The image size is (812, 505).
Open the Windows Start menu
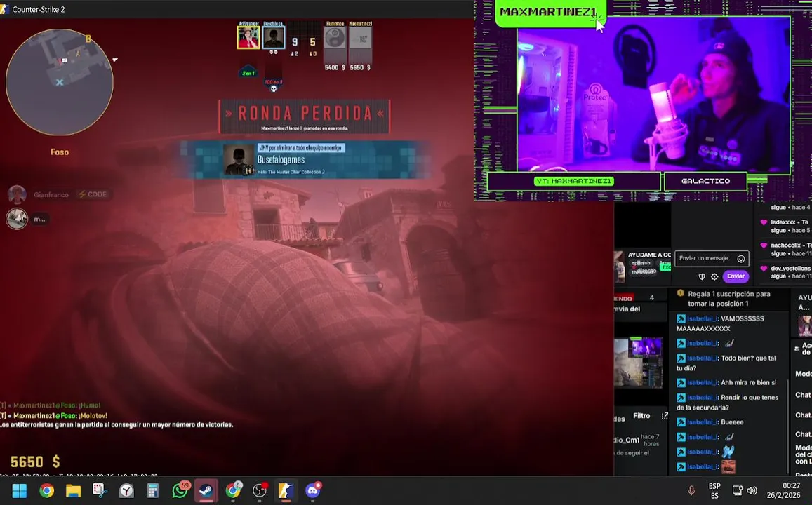pos(19,490)
